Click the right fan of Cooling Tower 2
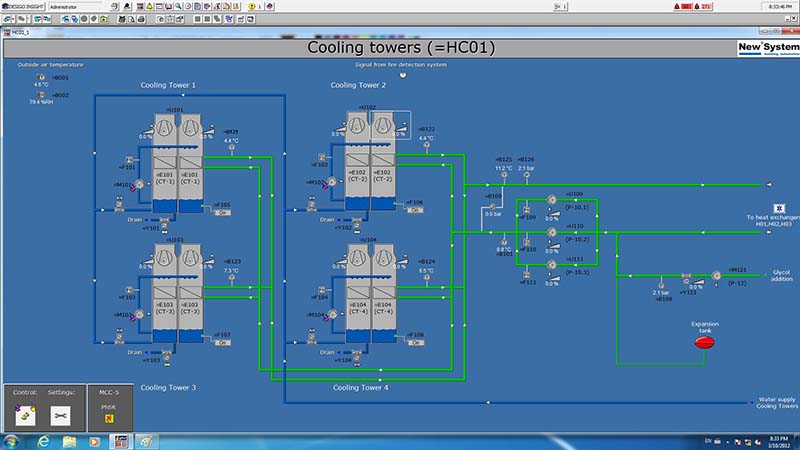This screenshot has width=800, height=450. [x=383, y=125]
